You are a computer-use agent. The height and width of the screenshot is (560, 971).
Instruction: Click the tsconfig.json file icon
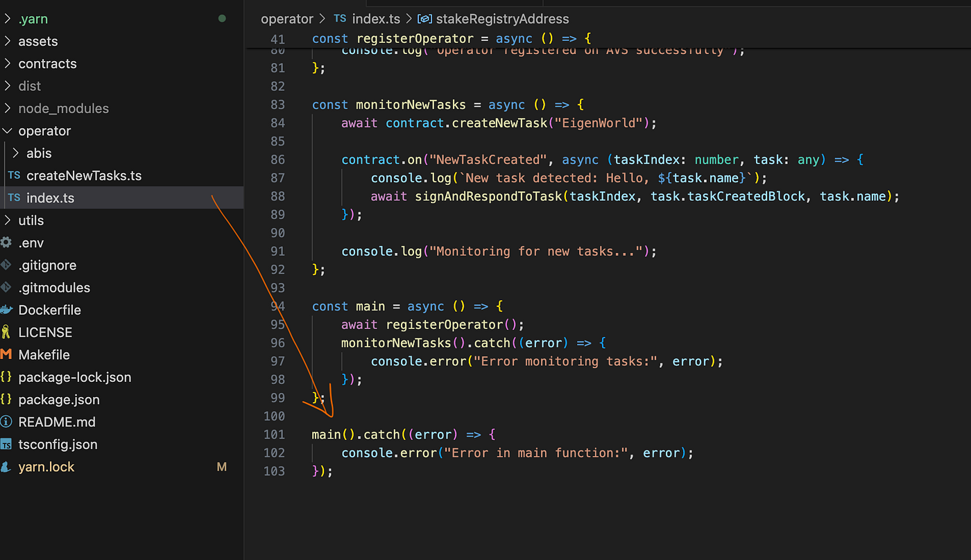click(x=6, y=444)
